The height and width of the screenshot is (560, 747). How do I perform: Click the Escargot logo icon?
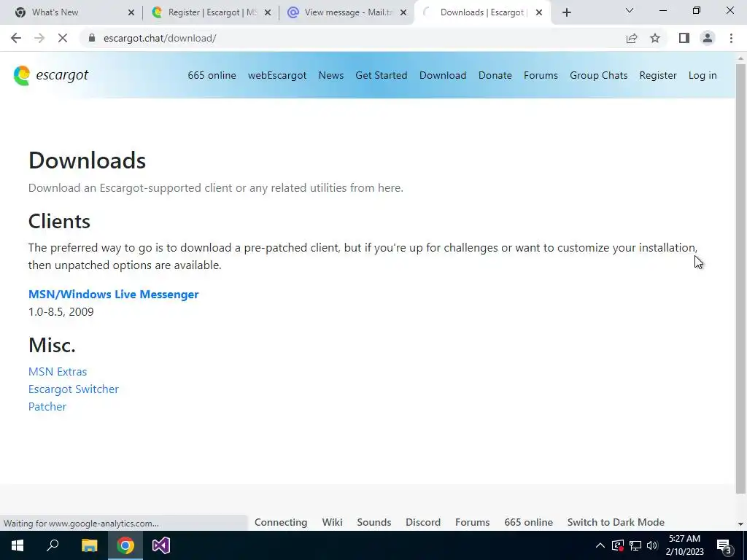pyautogui.click(x=22, y=76)
